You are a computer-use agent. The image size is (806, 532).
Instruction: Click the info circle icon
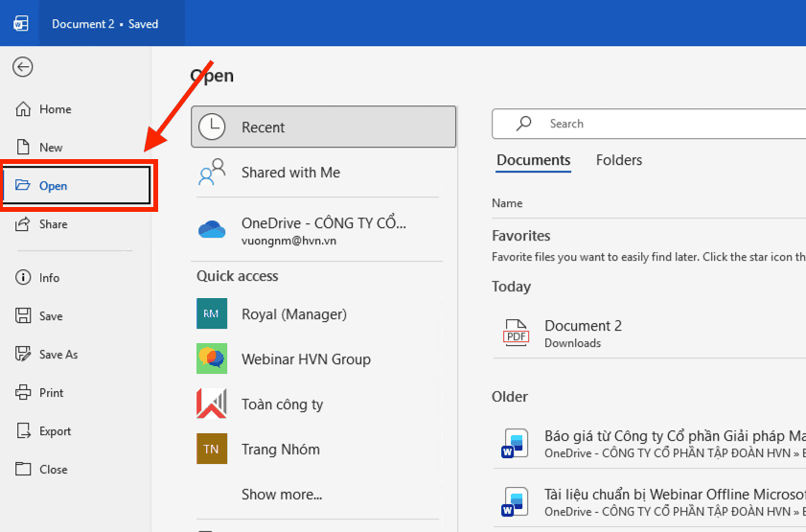(23, 278)
